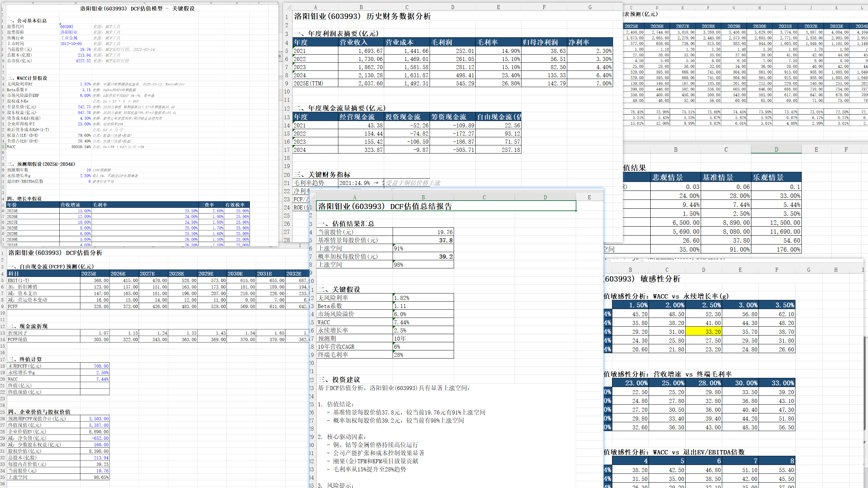Click the 三费率 header in growth assumptions table
This screenshot has height=488, width=868.
tap(211, 205)
